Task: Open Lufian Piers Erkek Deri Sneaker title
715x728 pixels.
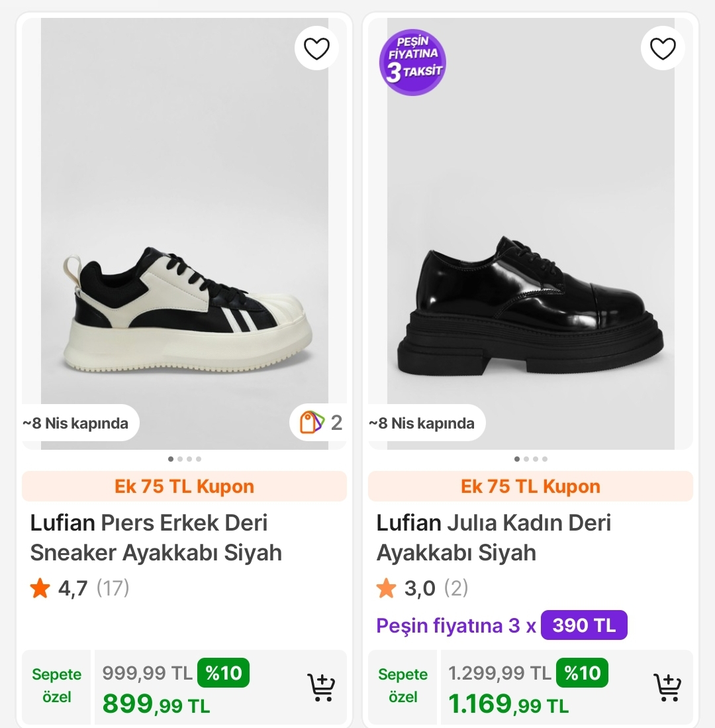Action: tap(156, 537)
